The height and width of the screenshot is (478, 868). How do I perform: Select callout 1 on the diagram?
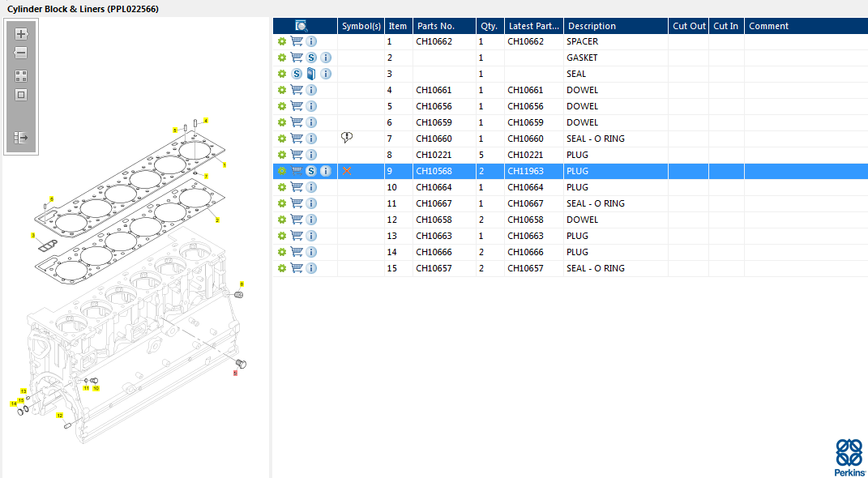(224, 164)
